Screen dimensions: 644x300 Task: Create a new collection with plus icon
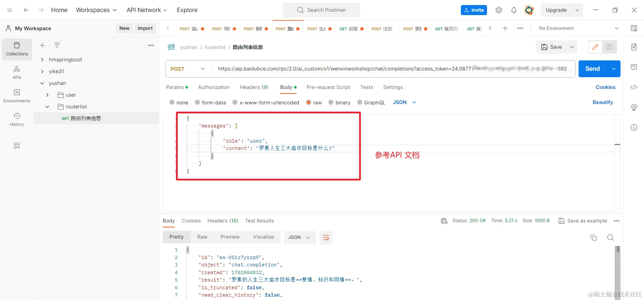click(x=42, y=45)
